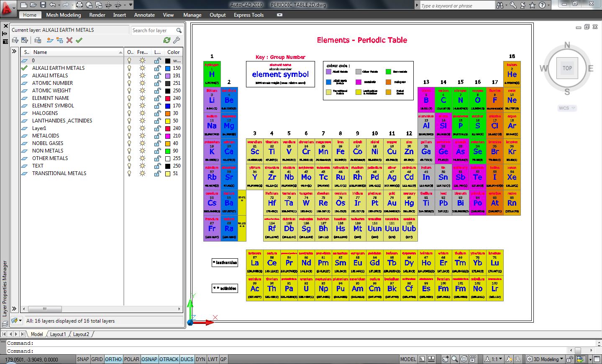Open the Render ribbon tab
Screen dimensions: 602x364
(x=97, y=15)
